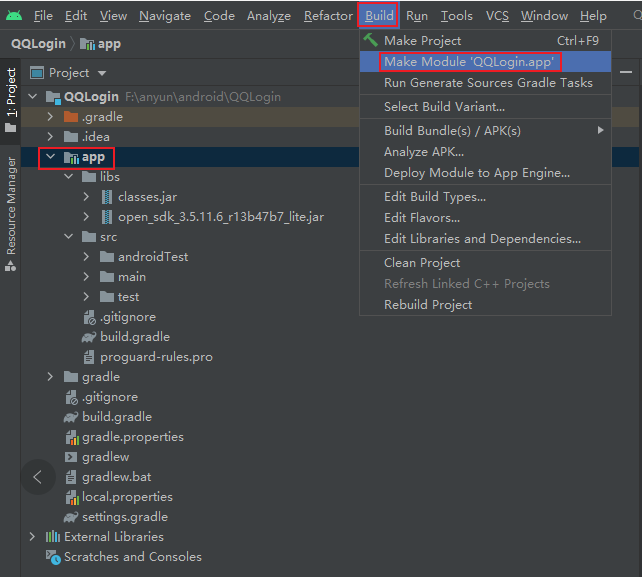
Task: Choose Edit Build Types... entry
Action: (x=485, y=197)
